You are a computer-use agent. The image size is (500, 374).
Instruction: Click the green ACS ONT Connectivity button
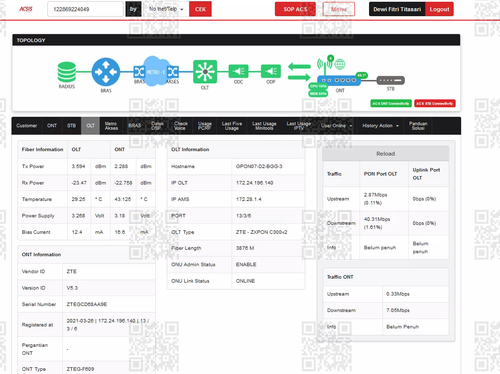pos(391,103)
